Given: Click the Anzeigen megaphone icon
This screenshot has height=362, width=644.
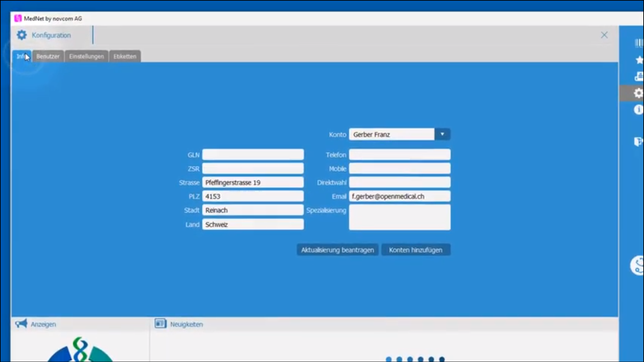Looking at the screenshot, I should pyautogui.click(x=21, y=324).
